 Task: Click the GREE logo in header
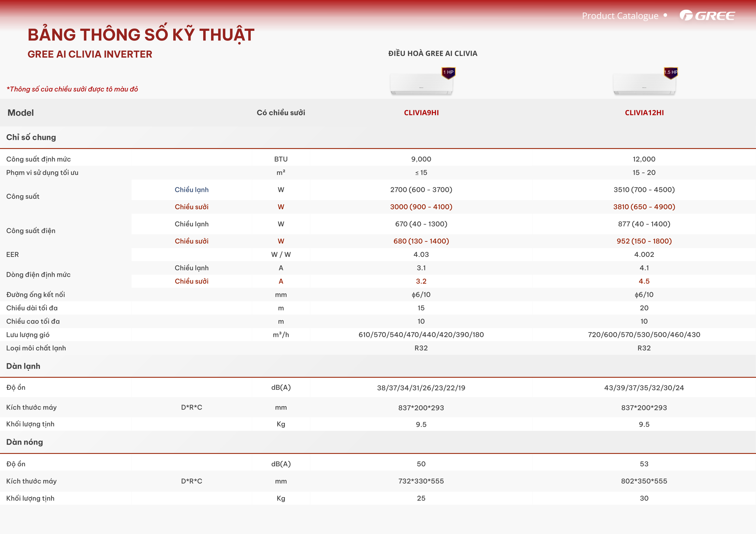707,15
